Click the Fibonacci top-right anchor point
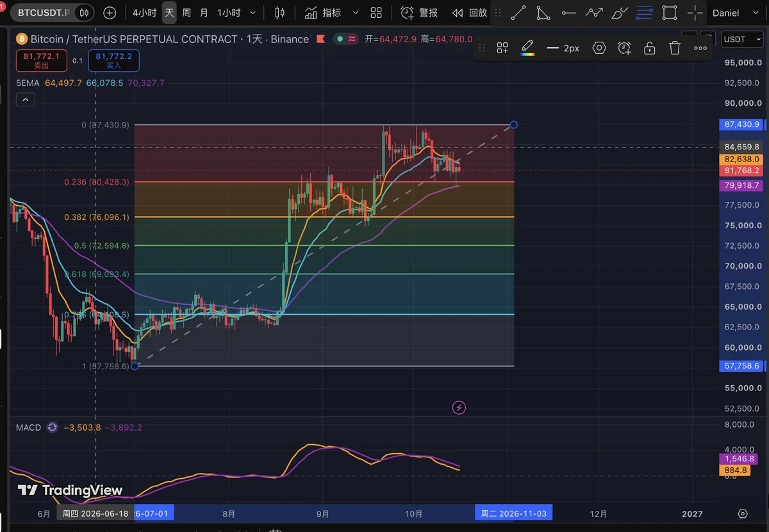769x532 pixels. point(513,124)
